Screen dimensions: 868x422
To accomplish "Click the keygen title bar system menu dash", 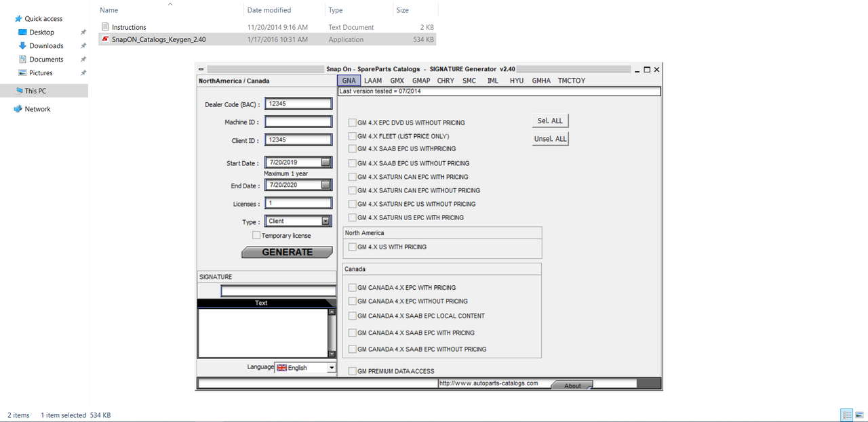I will [201, 69].
